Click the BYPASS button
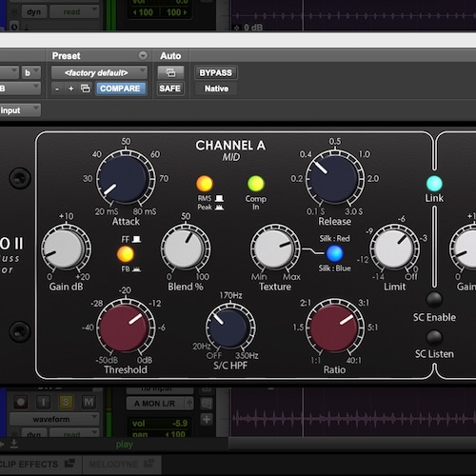The image size is (476, 476). click(215, 72)
